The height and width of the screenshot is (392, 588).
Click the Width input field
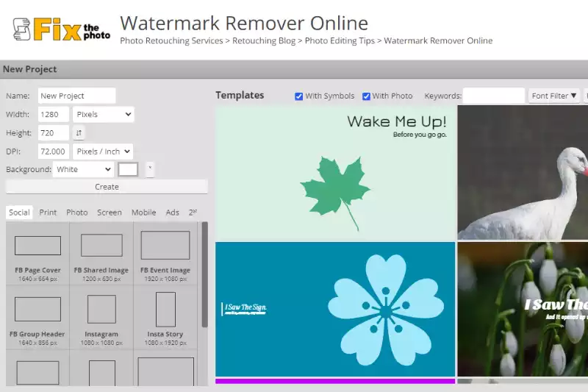[54, 115]
